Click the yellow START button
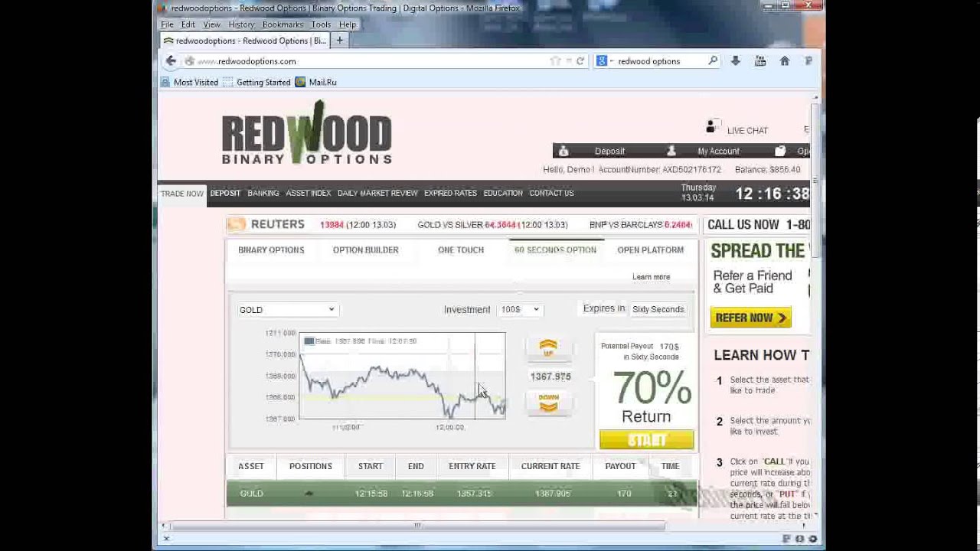 647,440
